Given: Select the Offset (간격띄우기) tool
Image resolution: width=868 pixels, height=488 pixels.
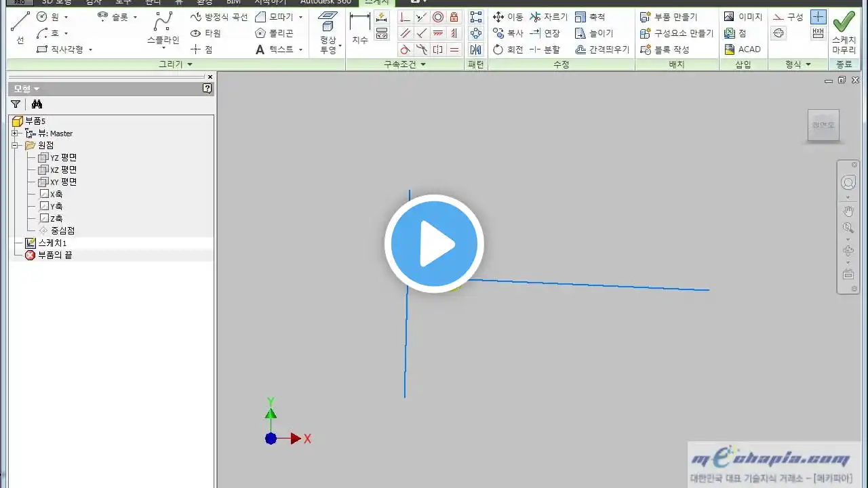Looking at the screenshot, I should tap(602, 49).
